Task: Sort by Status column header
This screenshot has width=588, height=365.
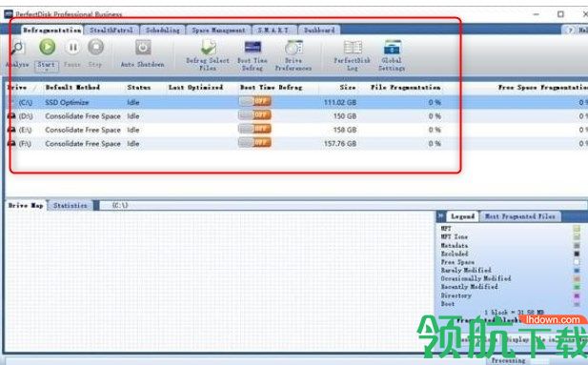Action: 139,87
